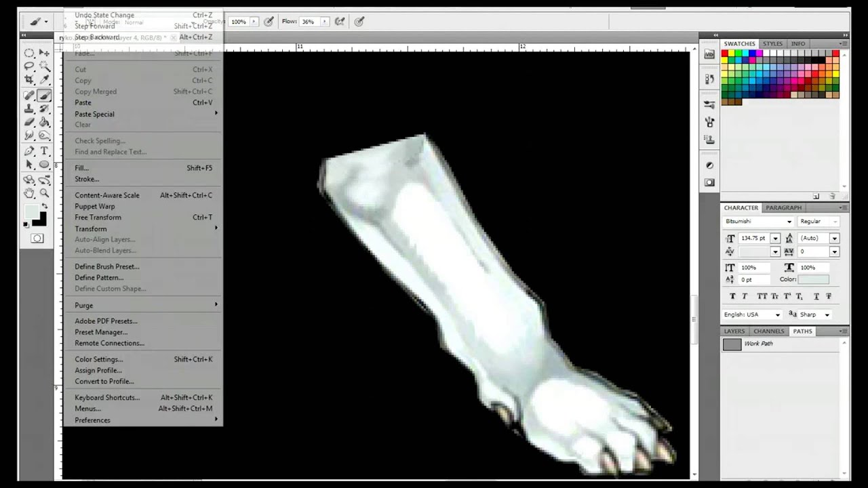Open the Flow value dropdown arrow

[324, 22]
